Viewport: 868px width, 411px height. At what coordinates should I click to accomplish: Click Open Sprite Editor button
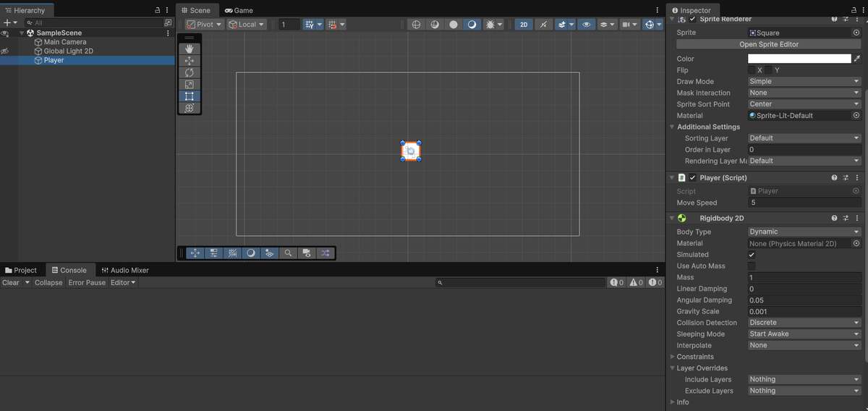(769, 44)
